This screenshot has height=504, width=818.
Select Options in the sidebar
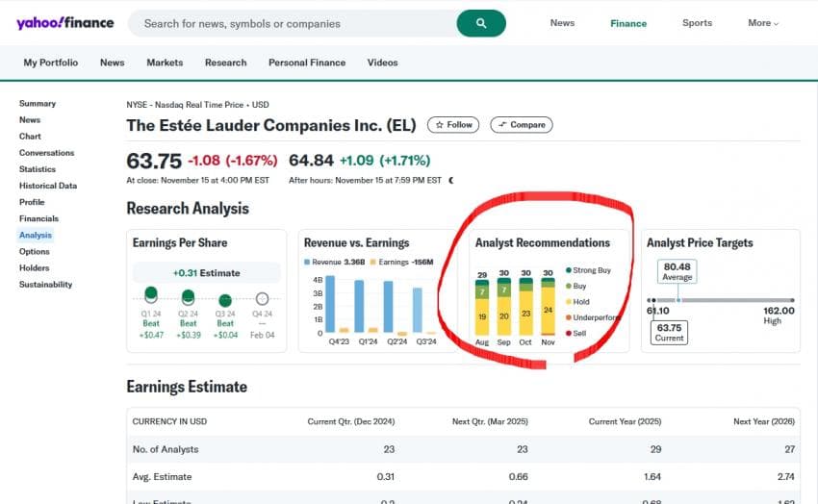pos(35,251)
